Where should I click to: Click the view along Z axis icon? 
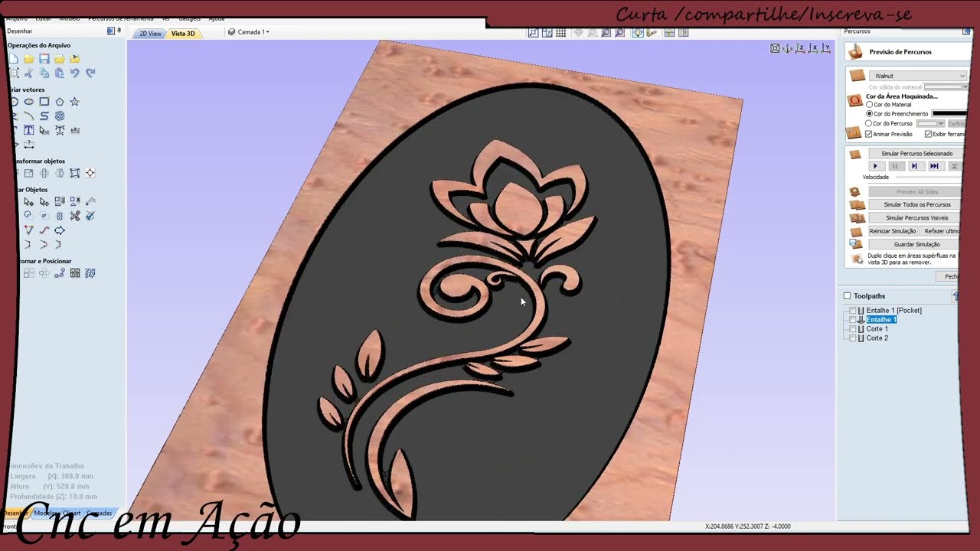tap(800, 48)
